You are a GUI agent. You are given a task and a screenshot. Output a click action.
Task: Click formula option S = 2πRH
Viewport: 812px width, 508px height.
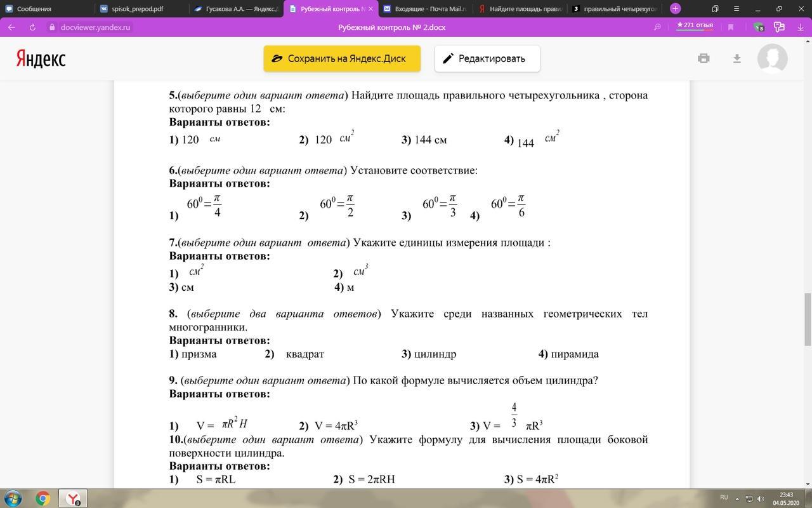(x=364, y=479)
